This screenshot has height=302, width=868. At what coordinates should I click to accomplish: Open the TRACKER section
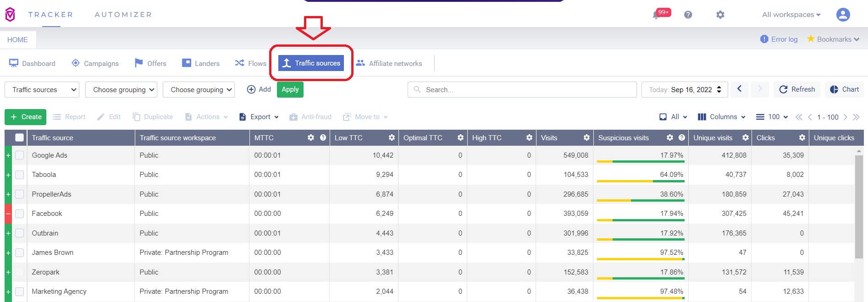51,15
